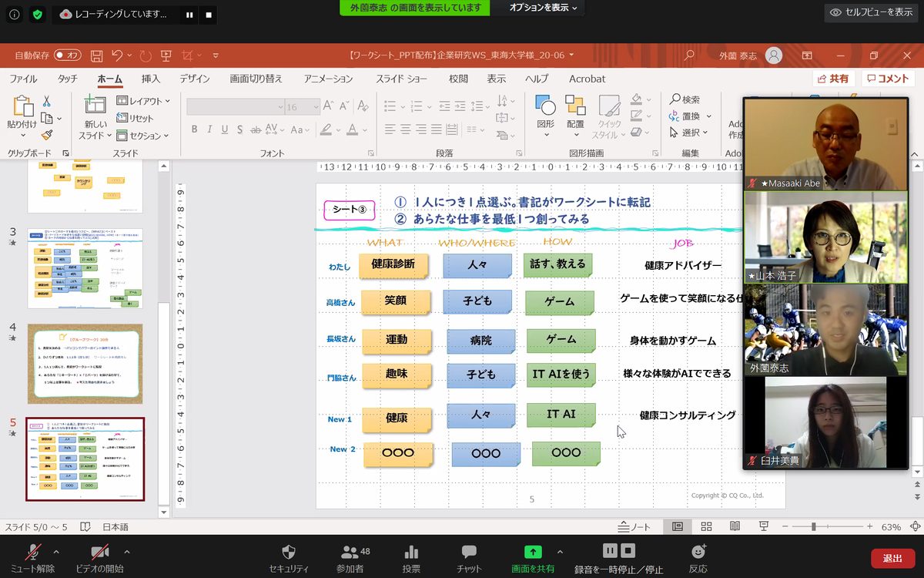The height and width of the screenshot is (578, 924).
Task: Expand the Section dropdown in ribbon
Action: (143, 136)
